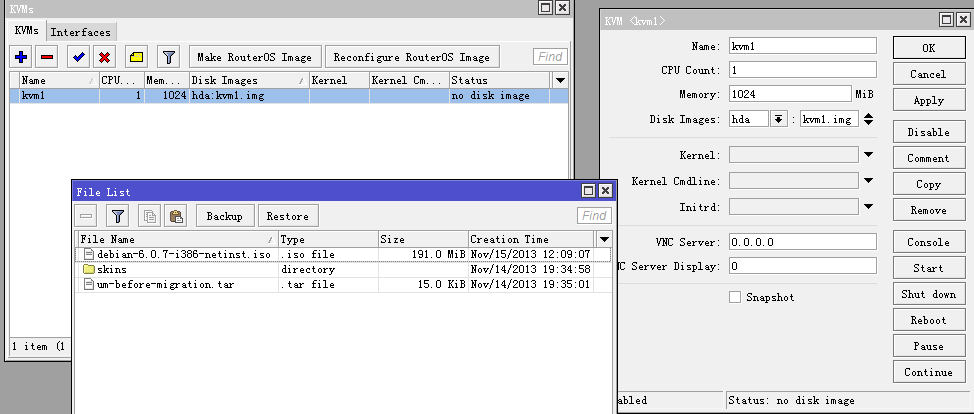974x414 pixels.
Task: Select the skins folder icon
Action: [x=88, y=270]
